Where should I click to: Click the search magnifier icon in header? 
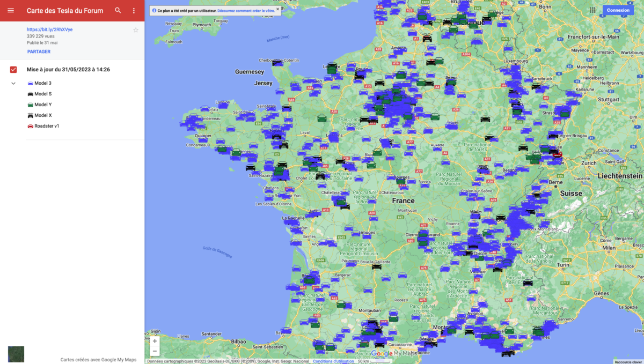pyautogui.click(x=118, y=11)
